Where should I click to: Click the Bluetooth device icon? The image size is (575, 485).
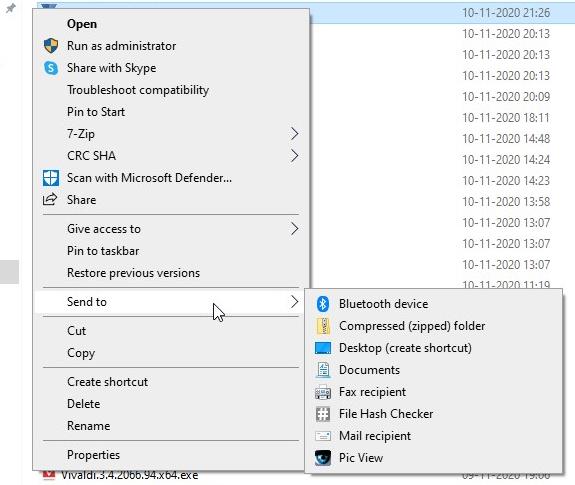[323, 304]
